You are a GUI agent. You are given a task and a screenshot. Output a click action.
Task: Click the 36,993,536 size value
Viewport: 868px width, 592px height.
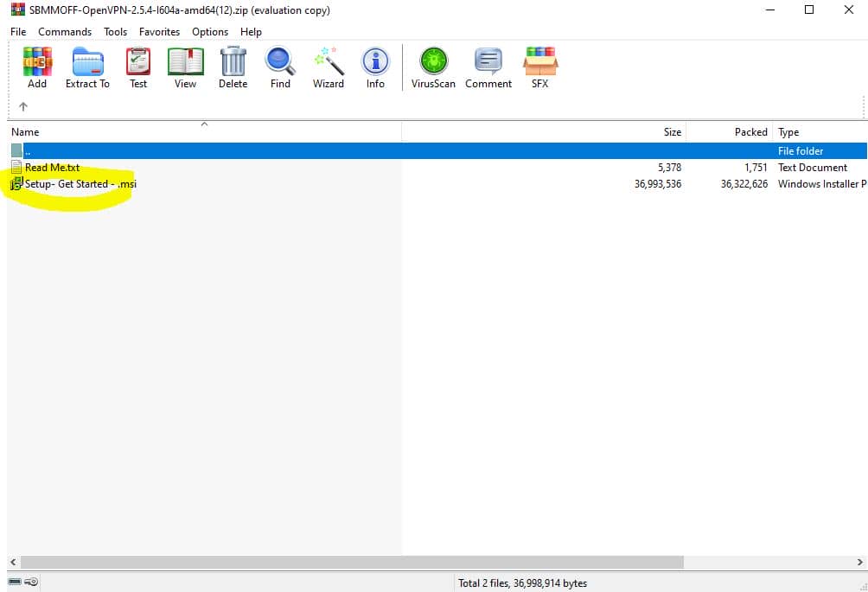click(x=658, y=184)
